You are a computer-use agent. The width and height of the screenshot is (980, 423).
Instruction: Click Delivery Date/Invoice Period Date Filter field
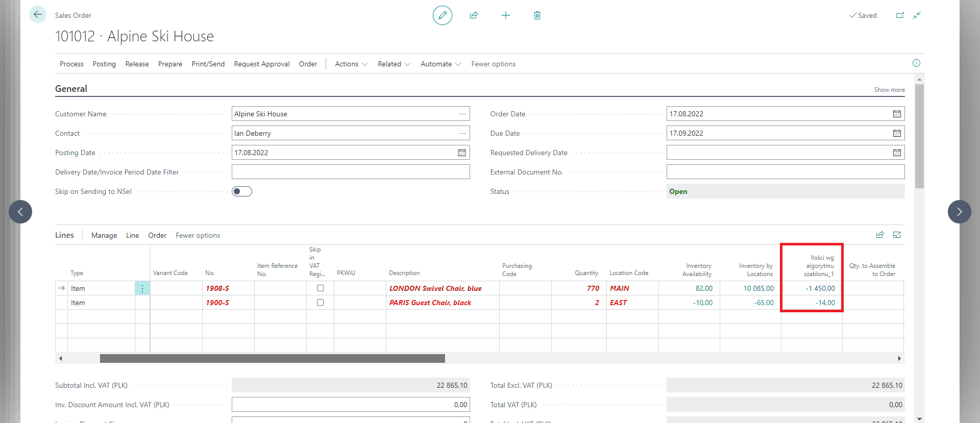click(x=351, y=172)
